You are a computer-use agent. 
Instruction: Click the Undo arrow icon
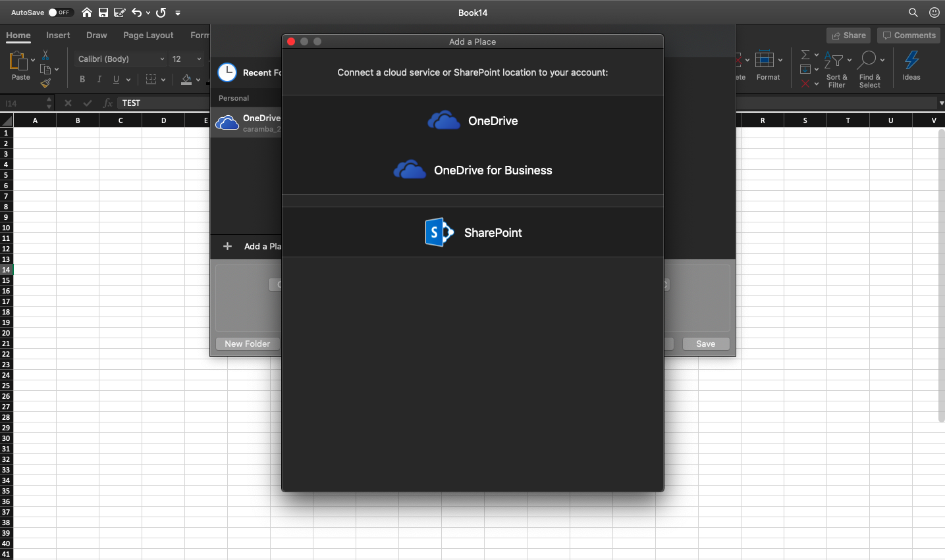[136, 13]
